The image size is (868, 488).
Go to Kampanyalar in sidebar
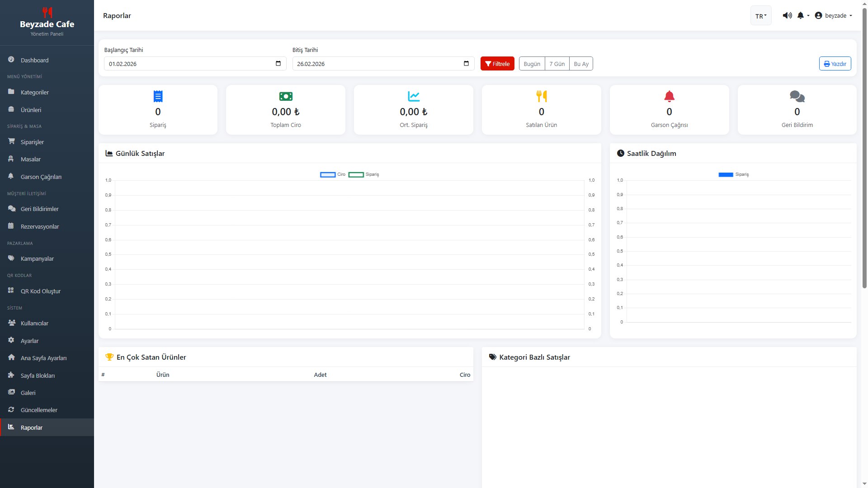[37, 258]
